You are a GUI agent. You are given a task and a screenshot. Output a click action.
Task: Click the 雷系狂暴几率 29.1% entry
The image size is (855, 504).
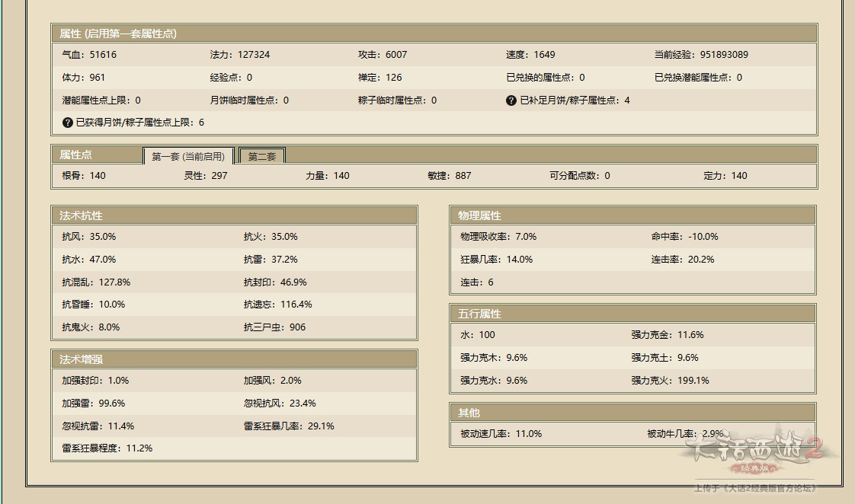coord(289,426)
